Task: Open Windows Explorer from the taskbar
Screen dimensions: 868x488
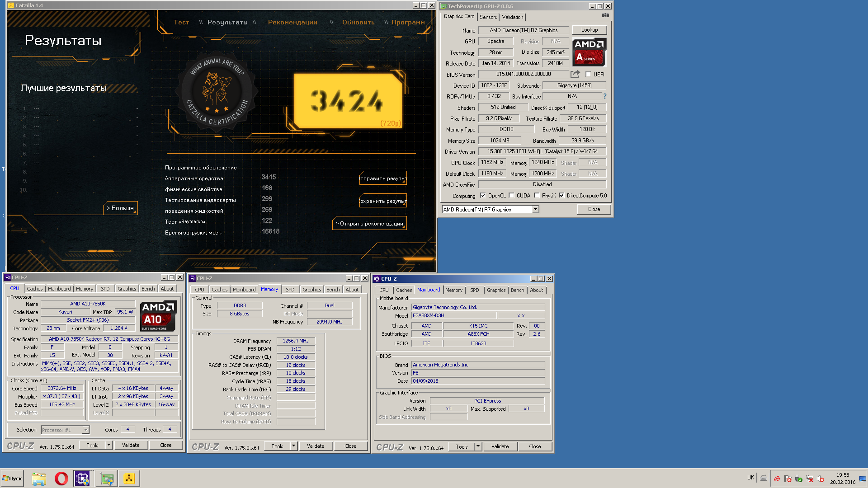Action: pos(39,479)
